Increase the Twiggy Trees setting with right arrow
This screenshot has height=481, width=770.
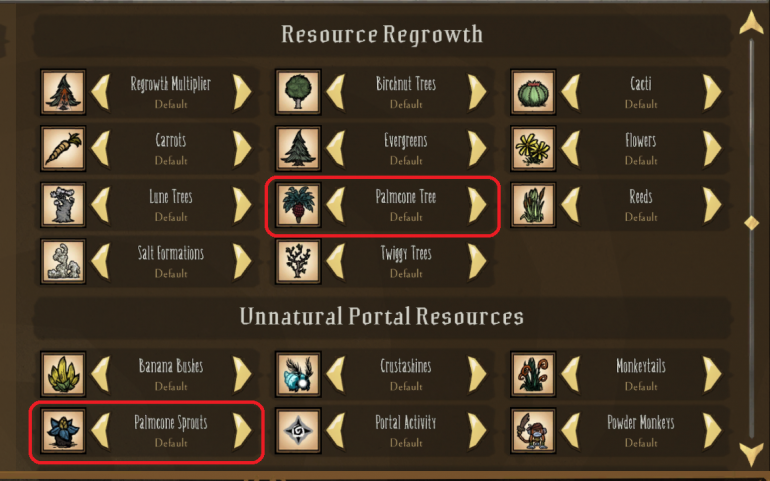(x=477, y=261)
